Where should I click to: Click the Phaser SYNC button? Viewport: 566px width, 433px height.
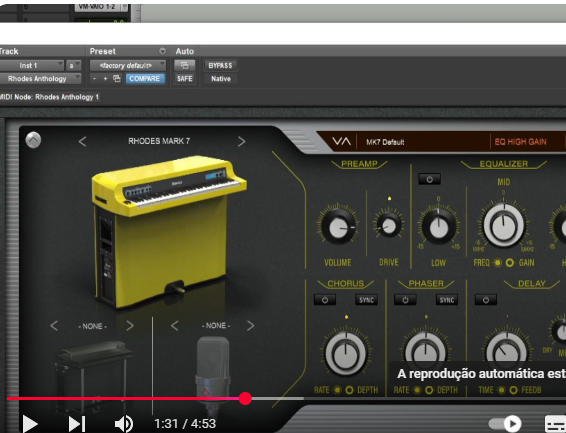(x=447, y=300)
